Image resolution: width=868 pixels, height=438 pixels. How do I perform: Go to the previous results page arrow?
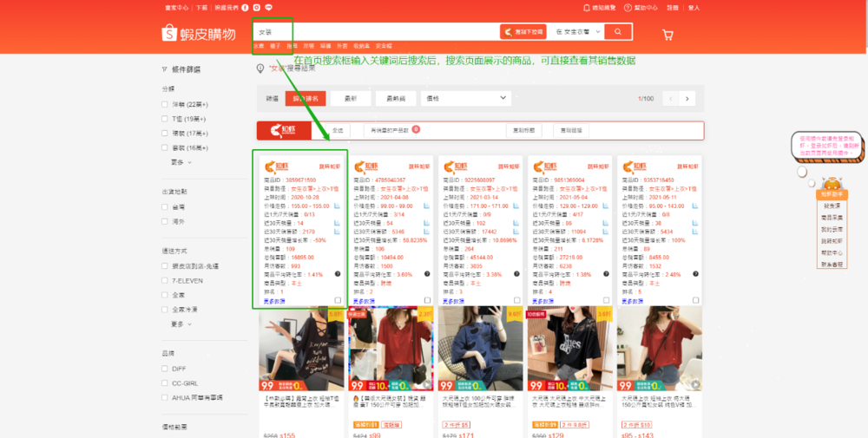click(x=671, y=98)
